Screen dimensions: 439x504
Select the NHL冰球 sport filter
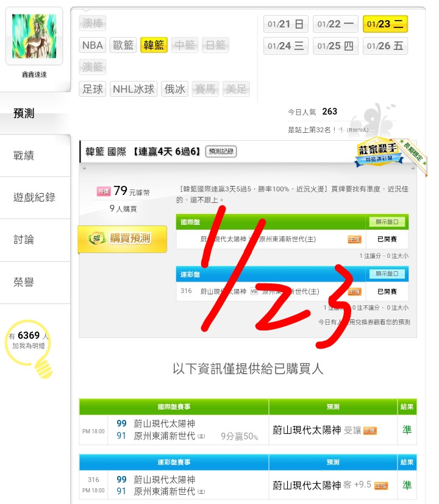point(134,89)
